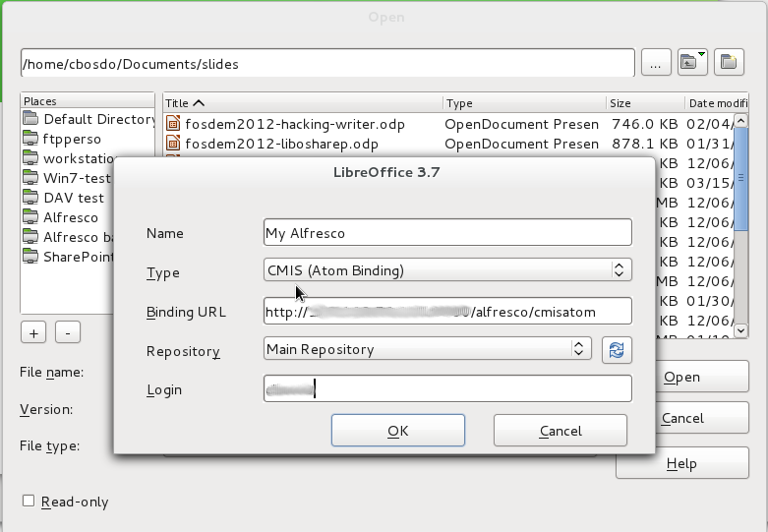Click the 878.1 KB size cell

(644, 143)
